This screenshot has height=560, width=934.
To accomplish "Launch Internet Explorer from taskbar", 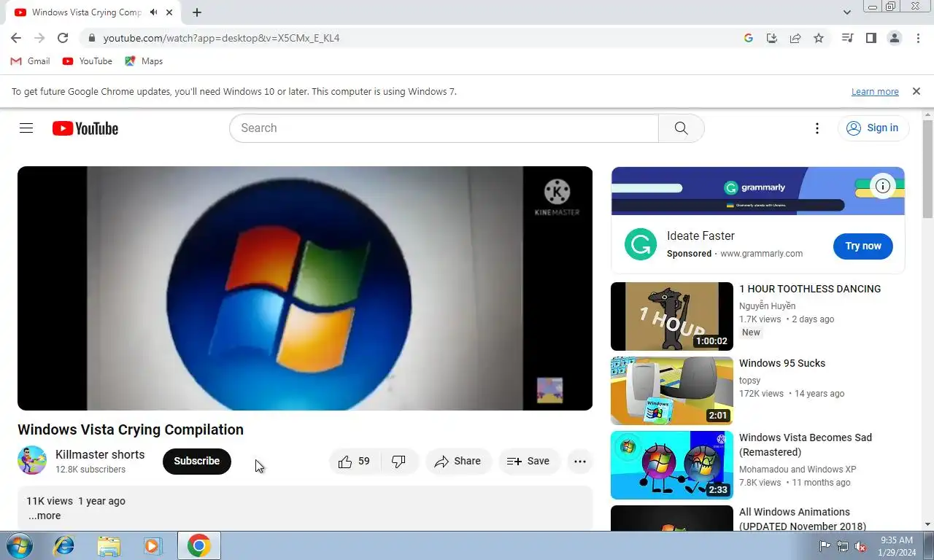I will (x=64, y=545).
